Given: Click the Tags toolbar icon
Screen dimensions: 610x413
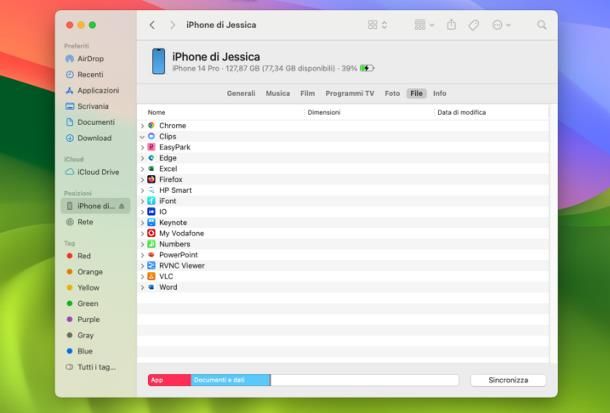Looking at the screenshot, I should (473, 25).
